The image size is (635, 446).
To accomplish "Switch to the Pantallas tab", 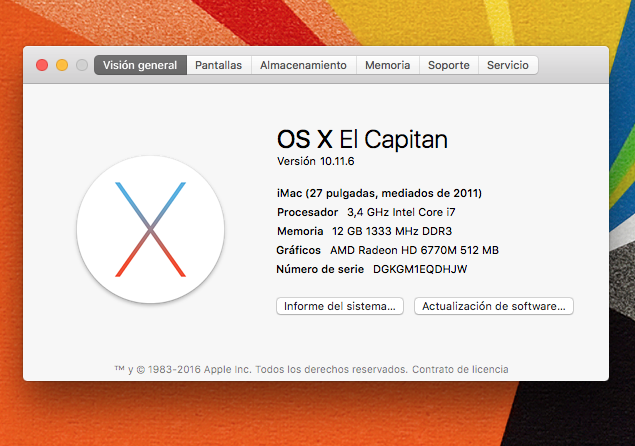I will coord(218,65).
